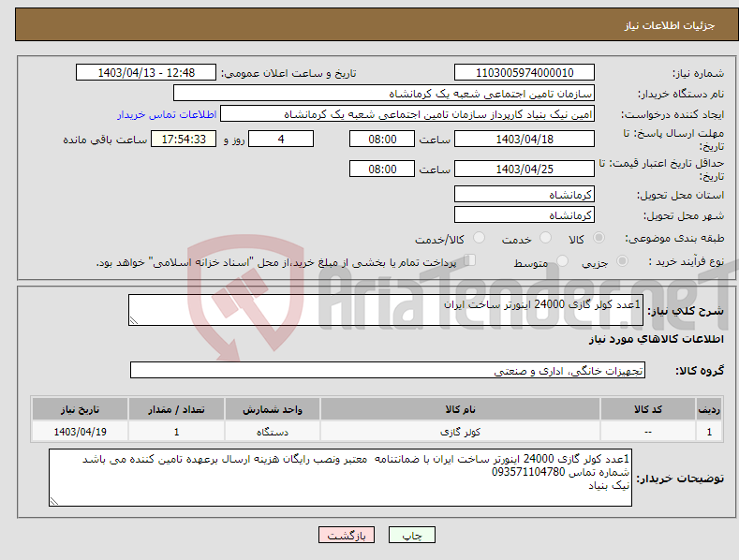Click the remaining days field showing 4
This screenshot has width=739, height=560.
pos(281,139)
